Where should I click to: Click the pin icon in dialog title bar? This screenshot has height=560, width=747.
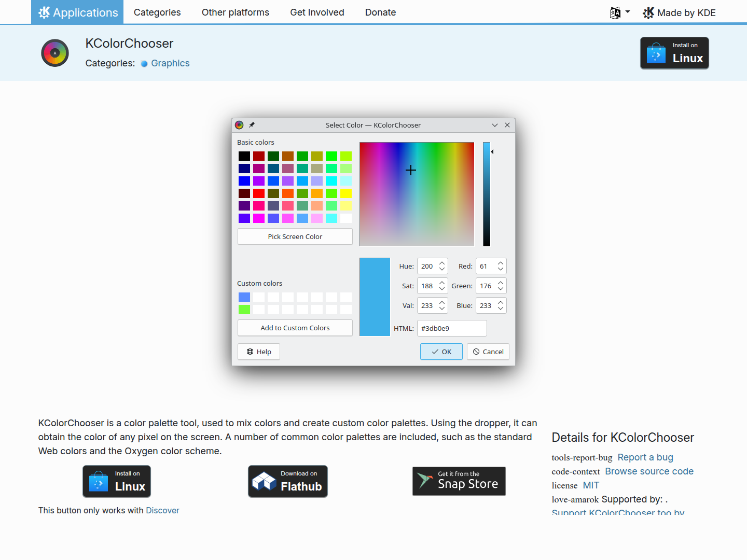(252, 125)
